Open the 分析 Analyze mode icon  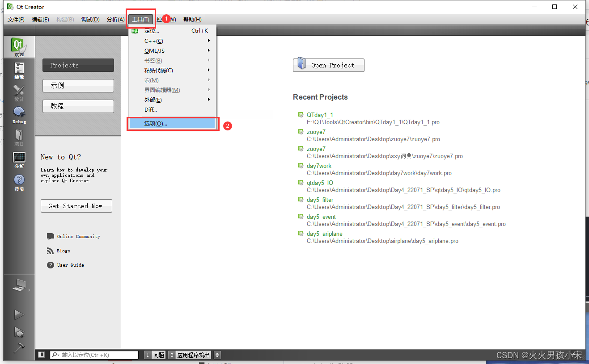coord(19,159)
